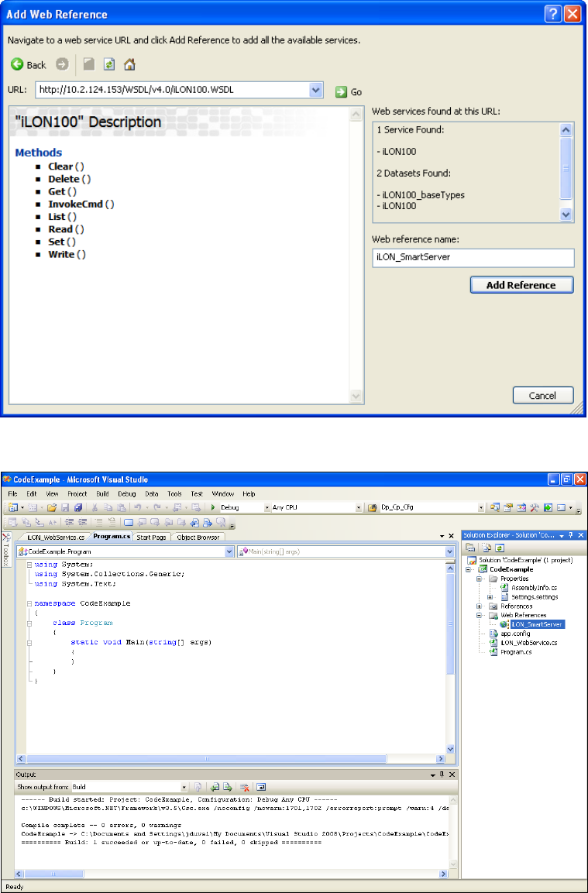588x893 pixels.
Task: Switch to the Start Page tab
Action: 152,537
